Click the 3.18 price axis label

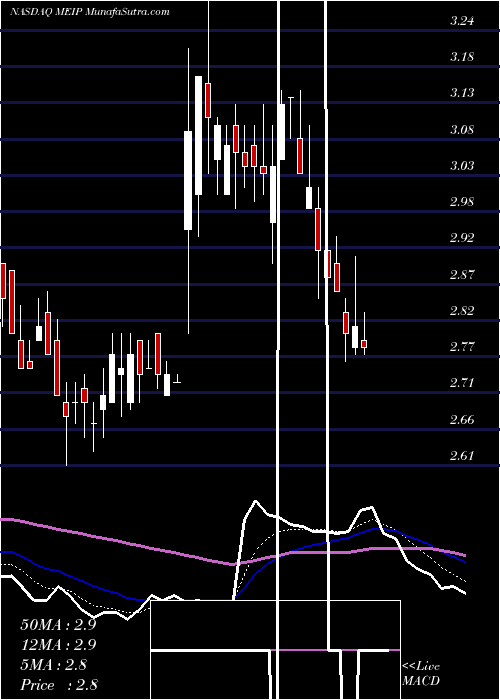462,57
